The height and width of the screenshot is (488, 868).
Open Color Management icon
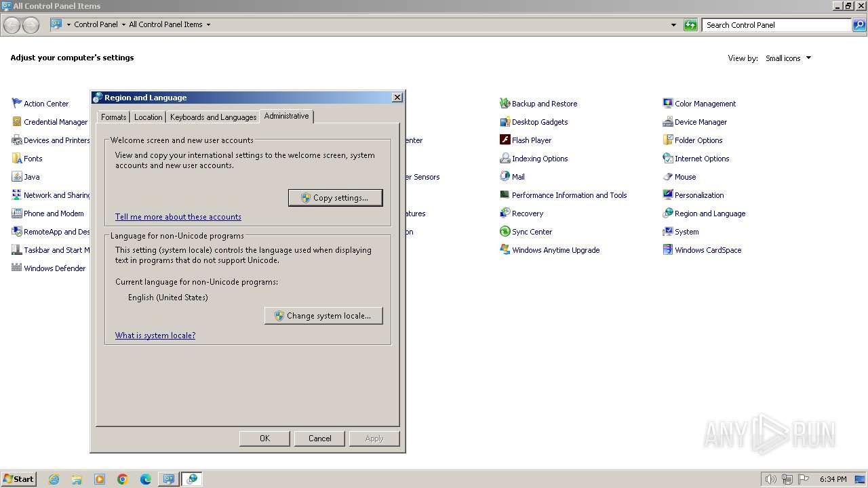[667, 104]
